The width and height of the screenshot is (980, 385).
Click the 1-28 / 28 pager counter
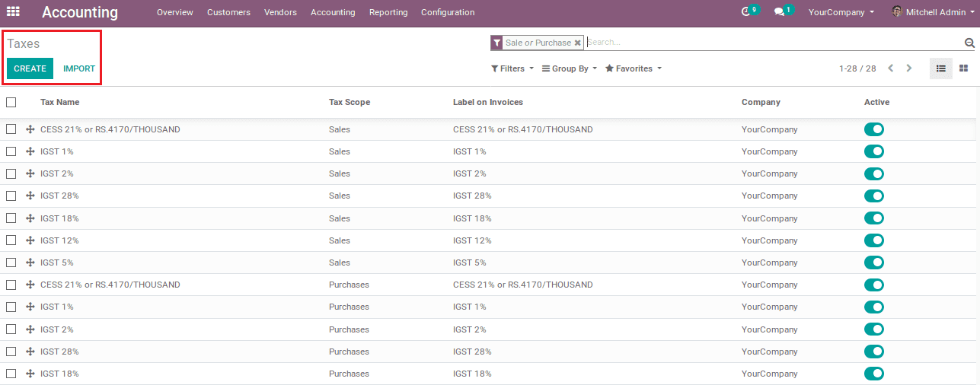coord(857,68)
